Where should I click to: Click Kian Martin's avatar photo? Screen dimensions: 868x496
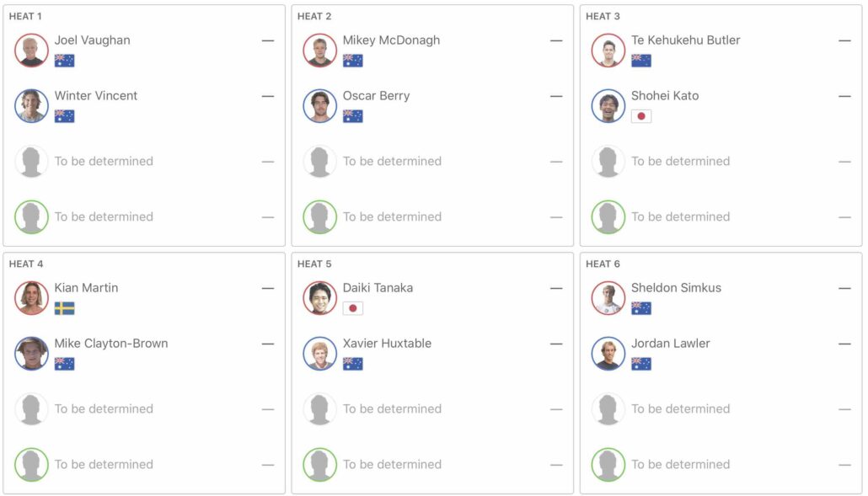[x=31, y=298]
